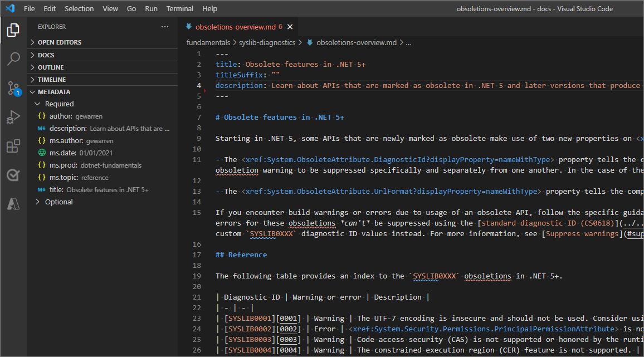Open the View menu
Image resolution: width=644 pixels, height=357 pixels.
pos(110,8)
